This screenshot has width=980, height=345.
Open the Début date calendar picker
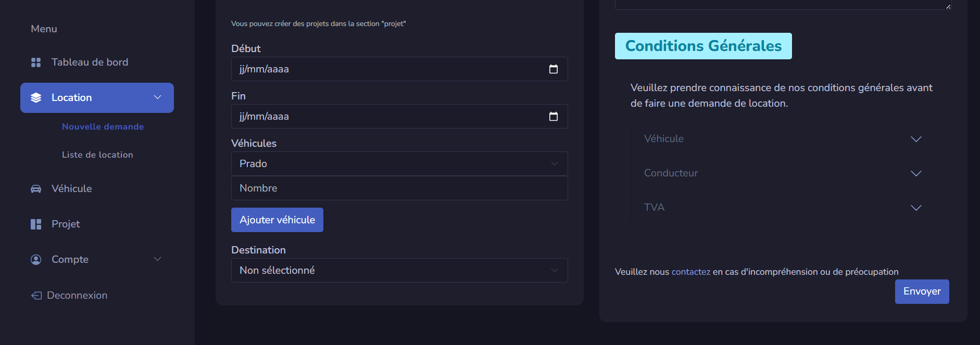pyautogui.click(x=554, y=69)
